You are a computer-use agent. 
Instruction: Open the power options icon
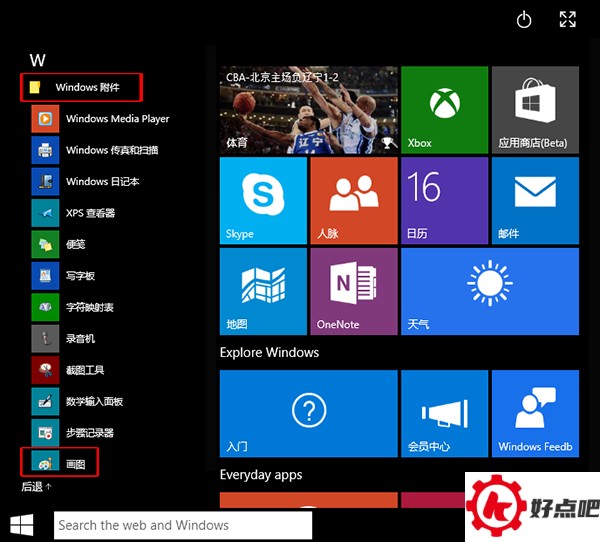(524, 20)
